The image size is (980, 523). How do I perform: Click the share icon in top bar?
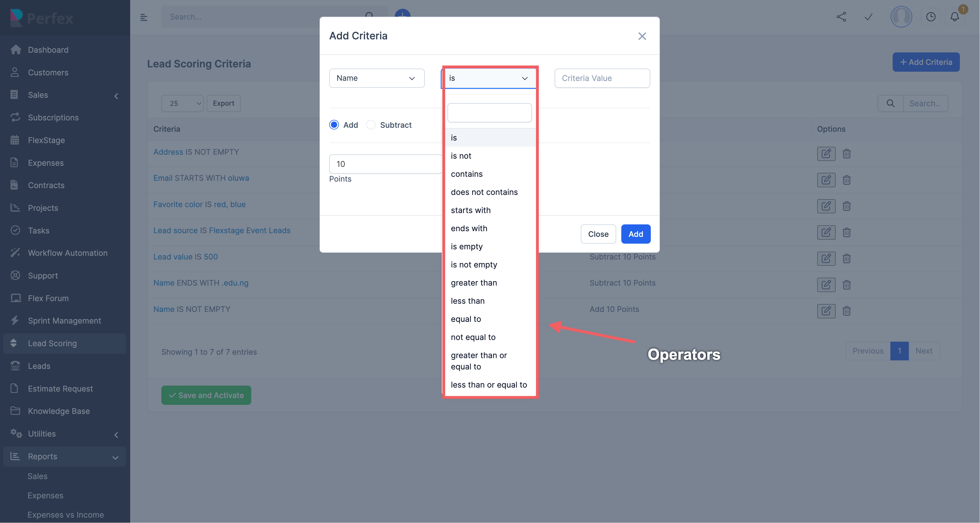click(x=841, y=17)
